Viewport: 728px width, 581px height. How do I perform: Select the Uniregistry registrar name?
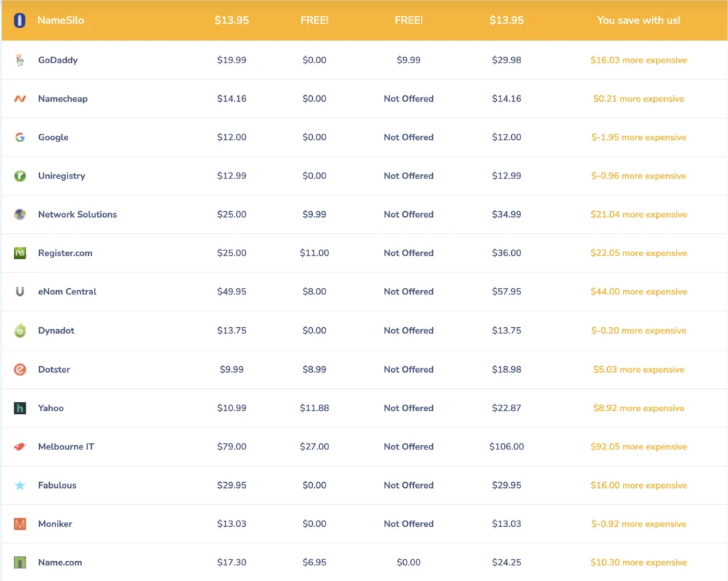tap(62, 176)
